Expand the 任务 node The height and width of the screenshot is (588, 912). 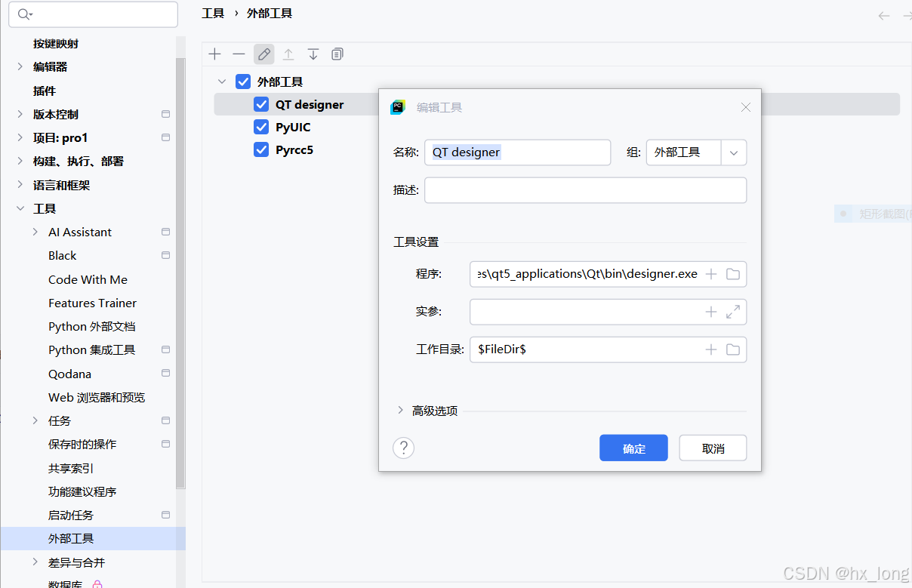click(35, 420)
